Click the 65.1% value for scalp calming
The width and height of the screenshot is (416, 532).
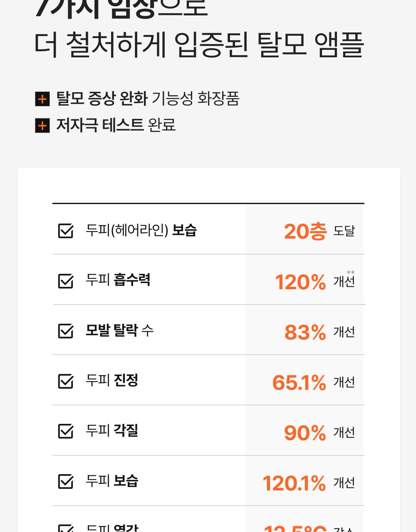(299, 383)
